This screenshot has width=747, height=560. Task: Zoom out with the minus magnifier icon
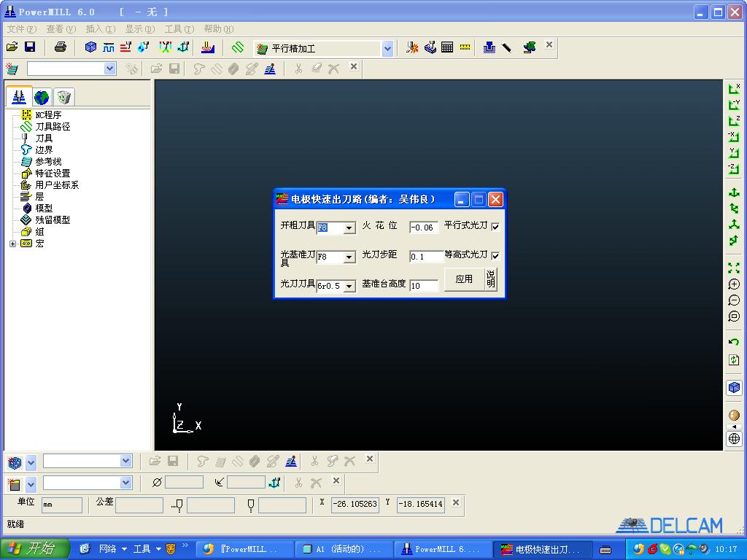pyautogui.click(x=734, y=300)
